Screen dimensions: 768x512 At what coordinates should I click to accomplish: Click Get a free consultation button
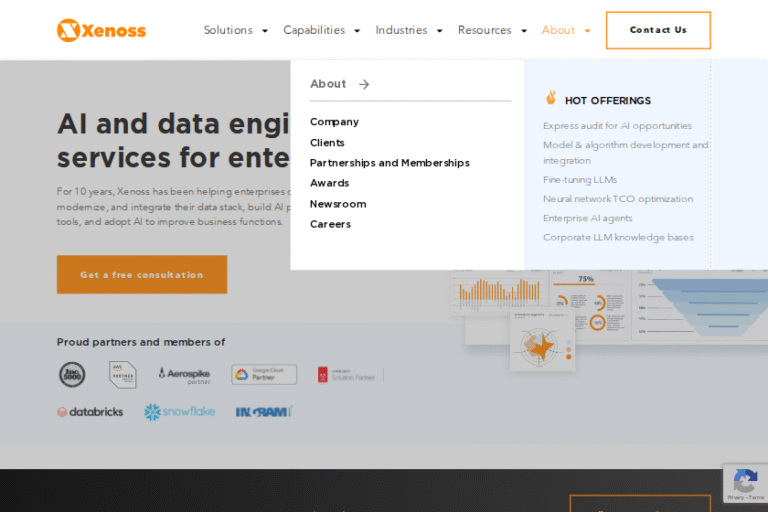pos(142,275)
